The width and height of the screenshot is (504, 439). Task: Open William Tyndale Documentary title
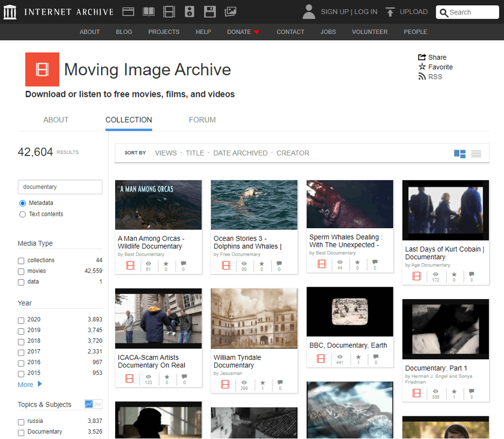[x=237, y=362]
